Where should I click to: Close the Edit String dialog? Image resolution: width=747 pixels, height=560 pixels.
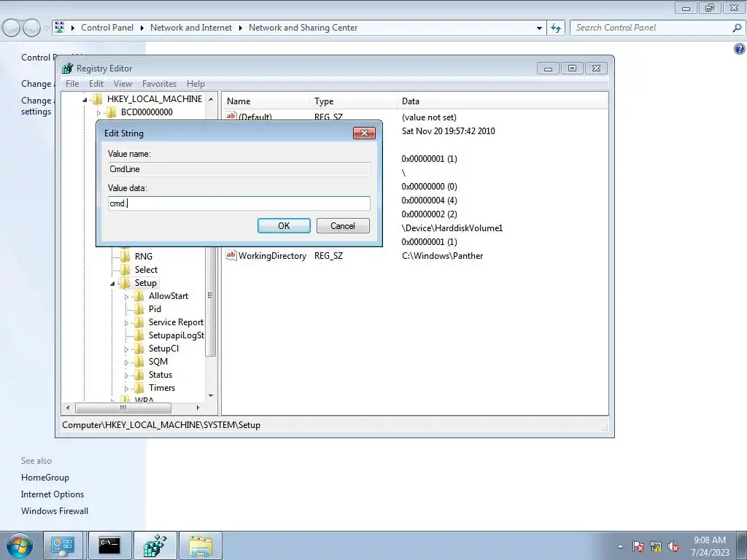pyautogui.click(x=364, y=133)
